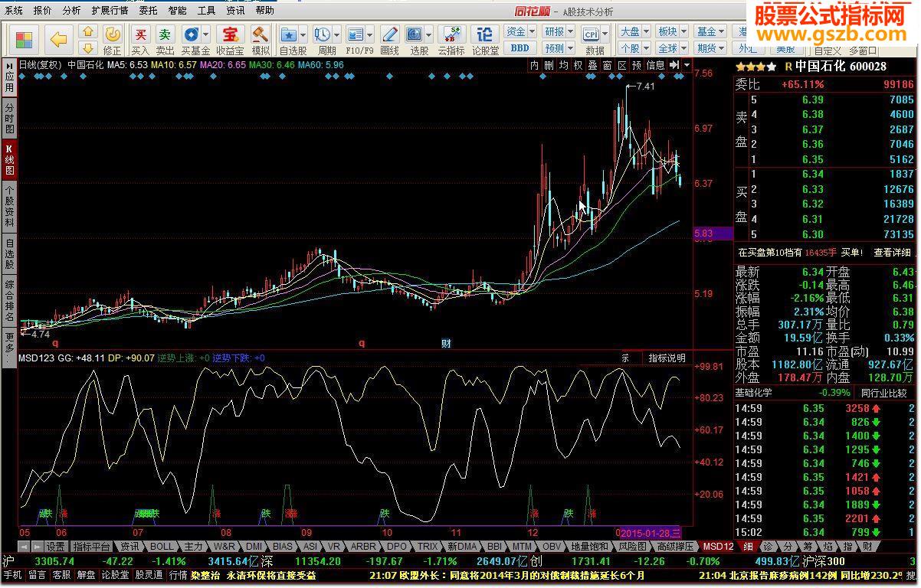Open dropdown arrow next to 自选股
The image size is (921, 588).
pyautogui.click(x=303, y=34)
